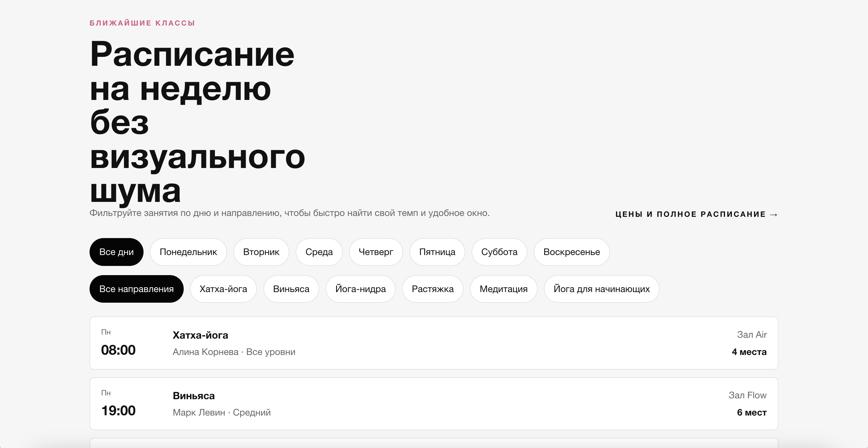Image resolution: width=868 pixels, height=448 pixels.
Task: Click "6 мест" availability text
Action: coord(752,413)
